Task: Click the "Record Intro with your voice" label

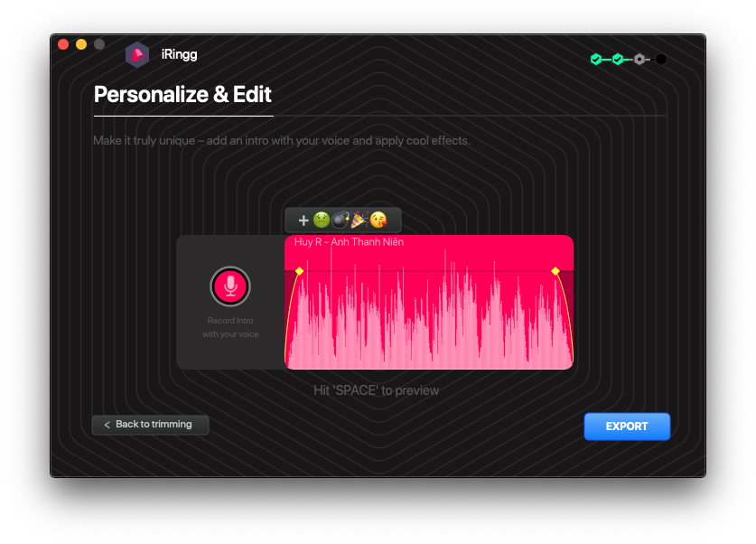Action: pyautogui.click(x=230, y=328)
